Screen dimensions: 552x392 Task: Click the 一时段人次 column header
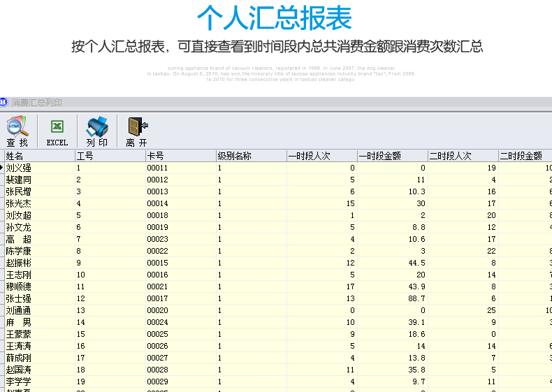click(x=321, y=156)
